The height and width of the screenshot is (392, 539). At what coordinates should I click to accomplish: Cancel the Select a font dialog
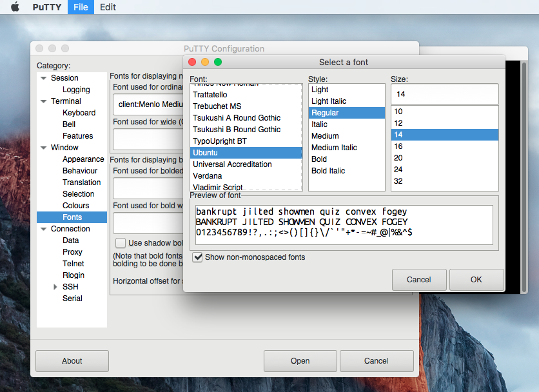pyautogui.click(x=418, y=280)
